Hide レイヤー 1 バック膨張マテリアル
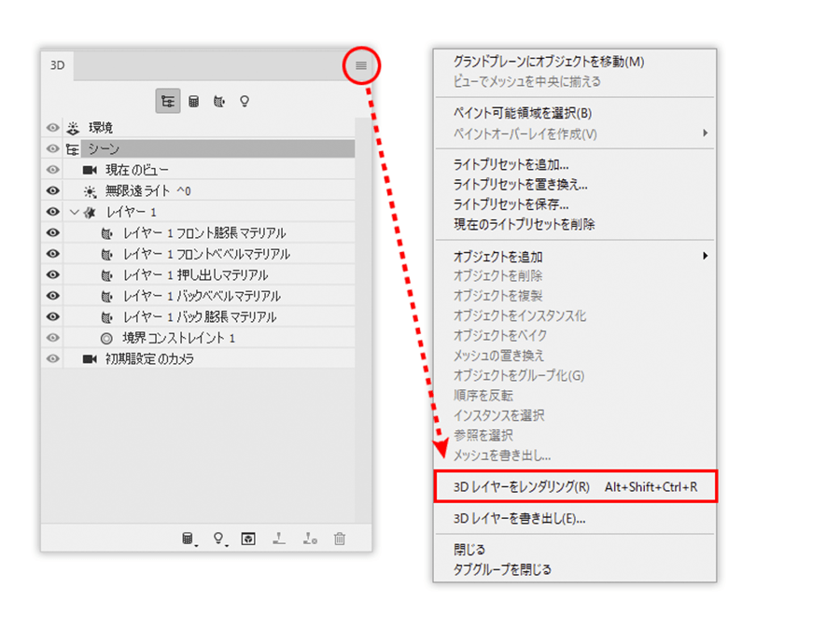 coord(52,316)
